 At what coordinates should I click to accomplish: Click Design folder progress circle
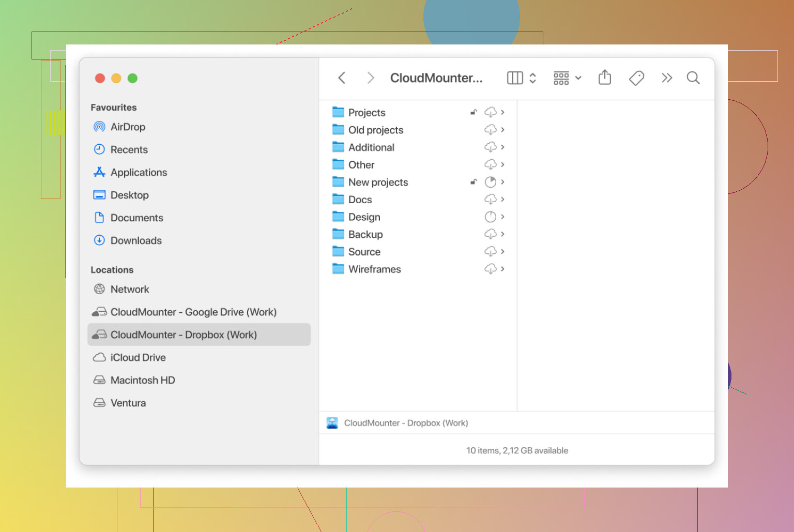click(x=491, y=217)
